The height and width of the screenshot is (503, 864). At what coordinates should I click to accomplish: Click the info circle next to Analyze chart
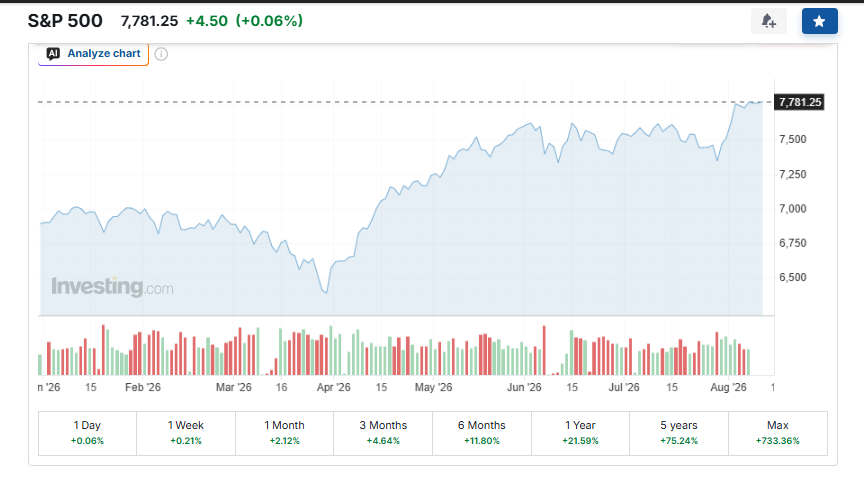(x=161, y=54)
